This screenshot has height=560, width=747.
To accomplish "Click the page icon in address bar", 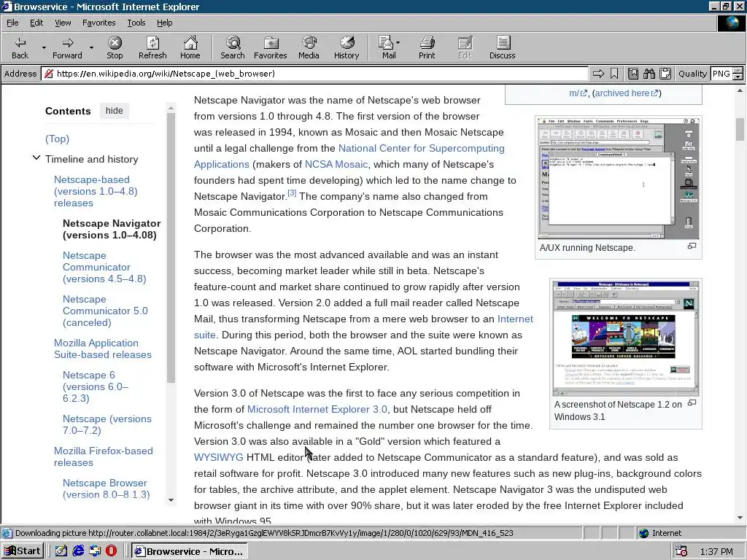I will [48, 74].
